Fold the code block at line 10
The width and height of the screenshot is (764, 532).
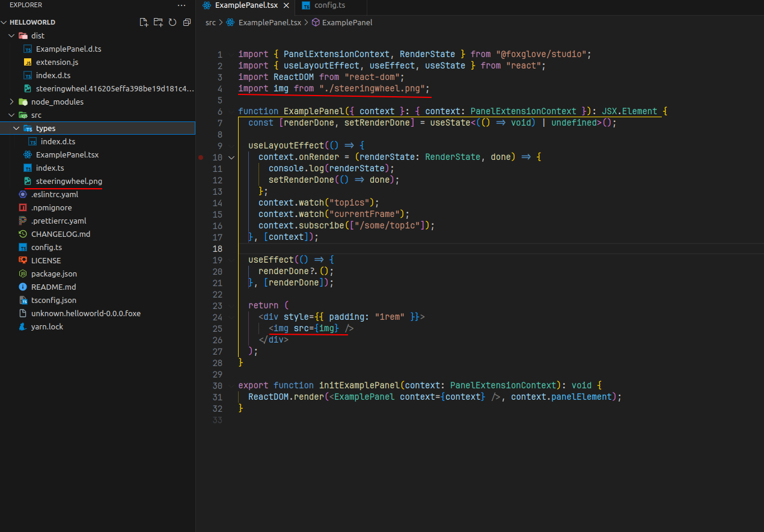tap(231, 157)
